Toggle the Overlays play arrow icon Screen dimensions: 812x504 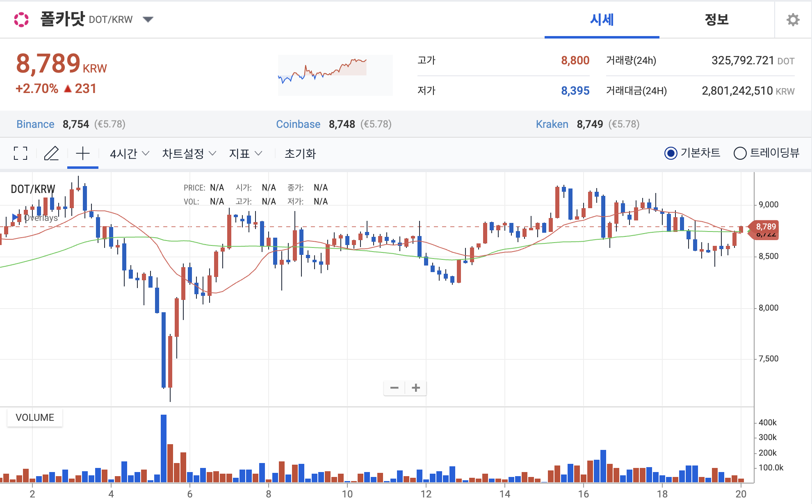point(15,217)
